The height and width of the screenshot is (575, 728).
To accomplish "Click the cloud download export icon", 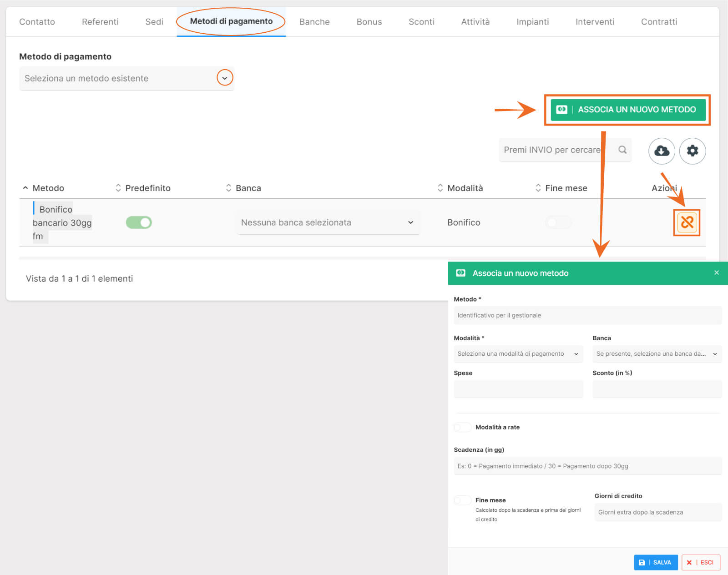I will click(x=661, y=151).
